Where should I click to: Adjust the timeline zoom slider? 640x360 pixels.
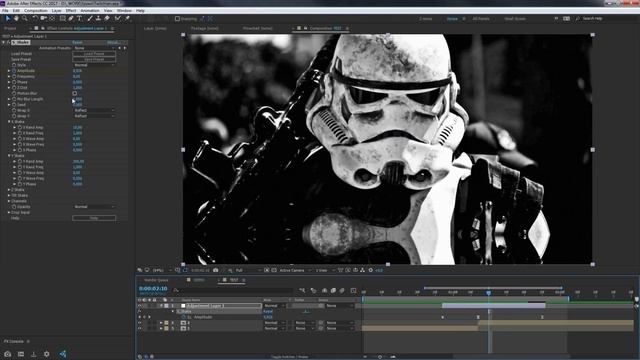(380, 357)
